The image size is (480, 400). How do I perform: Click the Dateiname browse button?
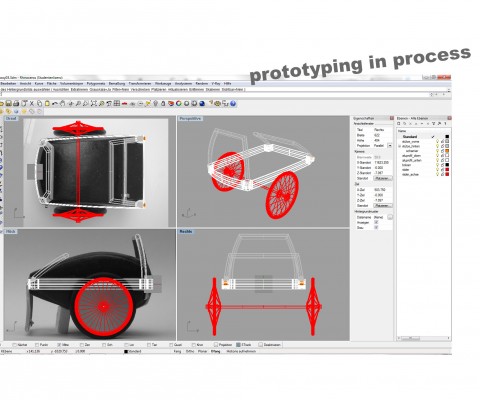tap(390, 217)
